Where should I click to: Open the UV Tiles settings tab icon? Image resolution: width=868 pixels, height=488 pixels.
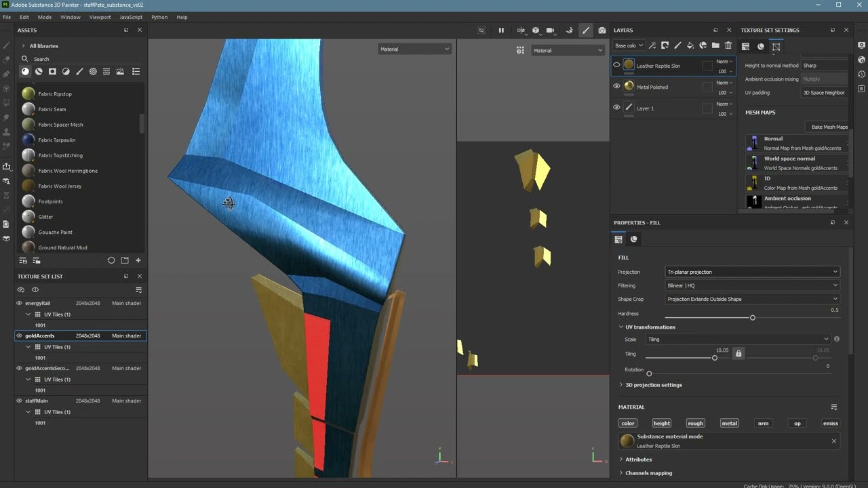tap(776, 47)
